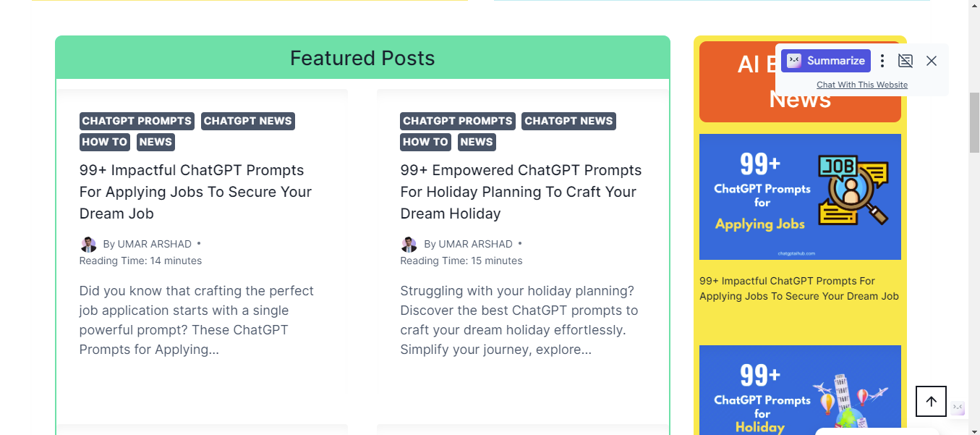Select the 'CHATGPT PROMPTS' tag on the jobs post

pos(136,121)
